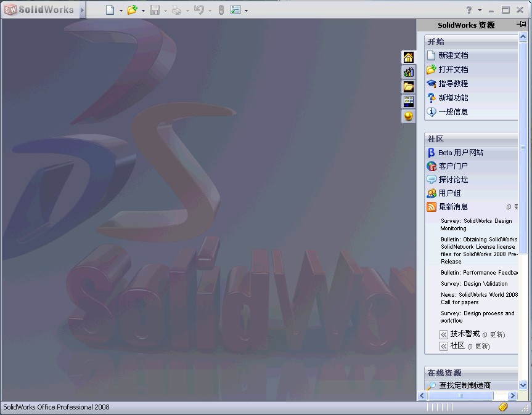Click the 一般信息 info icon
The image size is (532, 415).
pos(432,112)
